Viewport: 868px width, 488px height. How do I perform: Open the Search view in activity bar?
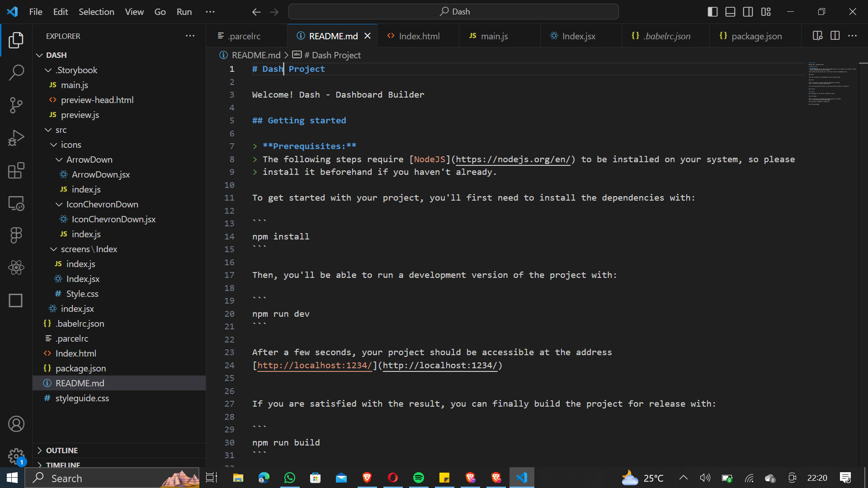[16, 72]
